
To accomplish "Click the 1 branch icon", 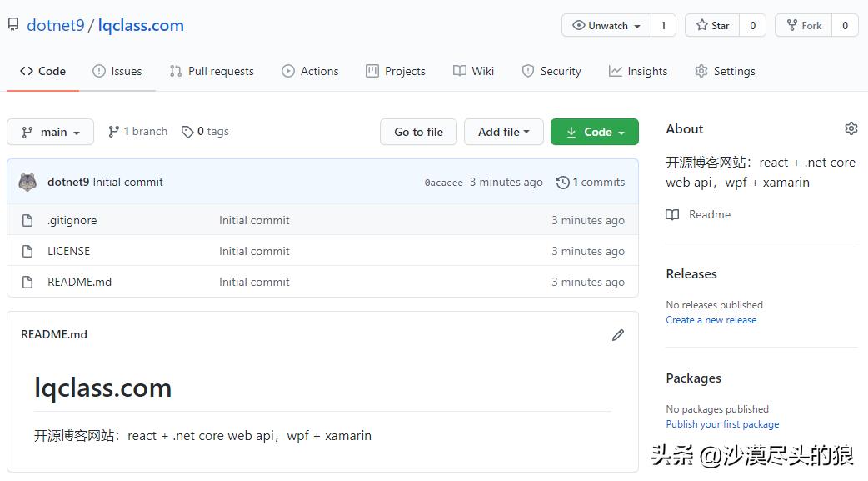I will 114,132.
